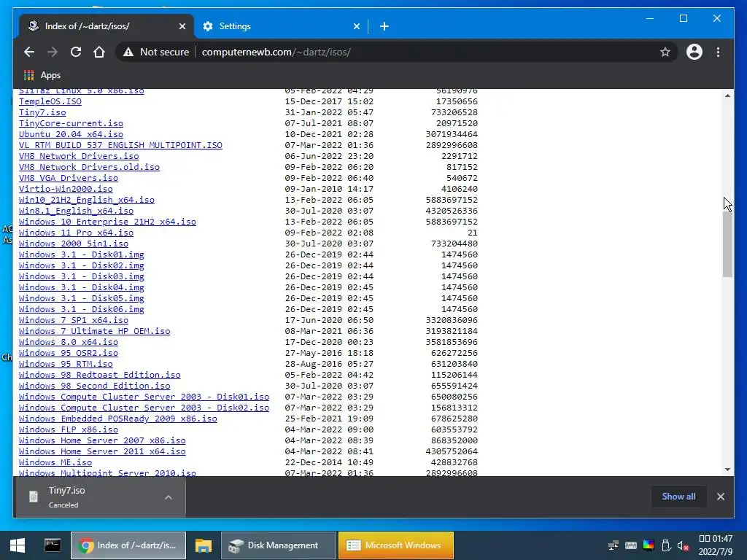The height and width of the screenshot is (560, 747).
Task: Download Windows_95_OSR2.iso
Action: (x=69, y=354)
